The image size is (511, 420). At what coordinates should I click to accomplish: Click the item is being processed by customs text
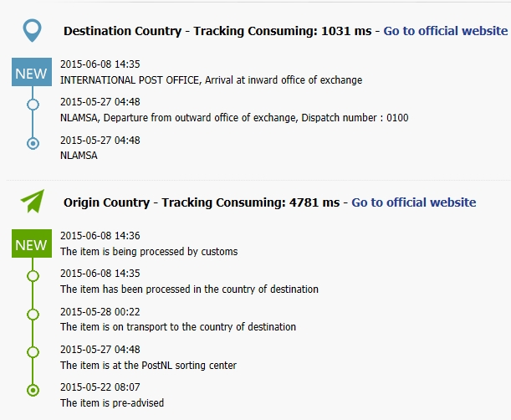pos(149,251)
